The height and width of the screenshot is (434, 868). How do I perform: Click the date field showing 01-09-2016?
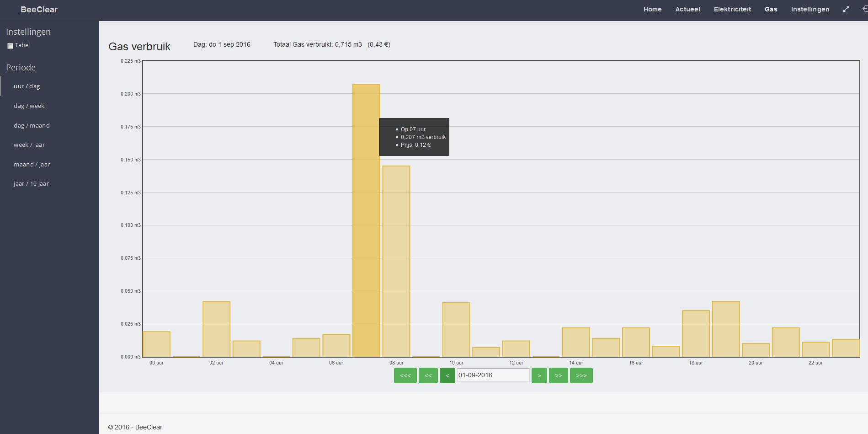pyautogui.click(x=493, y=375)
